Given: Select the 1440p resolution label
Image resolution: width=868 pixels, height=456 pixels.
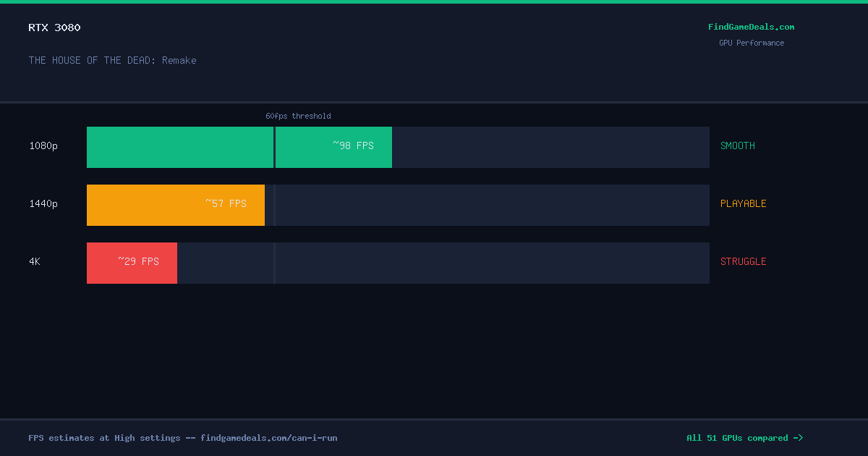Looking at the screenshot, I should click(43, 203).
